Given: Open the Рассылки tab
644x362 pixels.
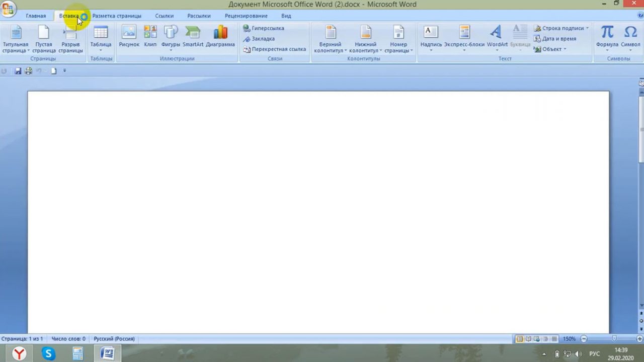Looking at the screenshot, I should pyautogui.click(x=199, y=16).
